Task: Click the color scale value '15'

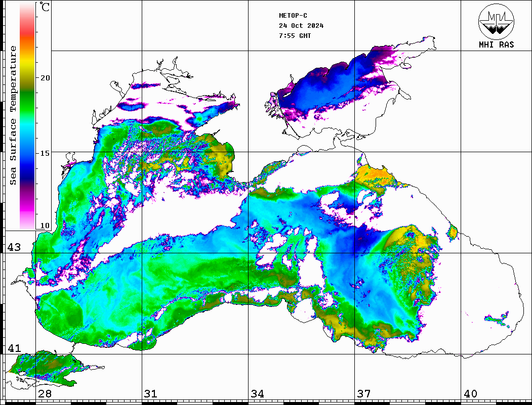Action: [45, 153]
